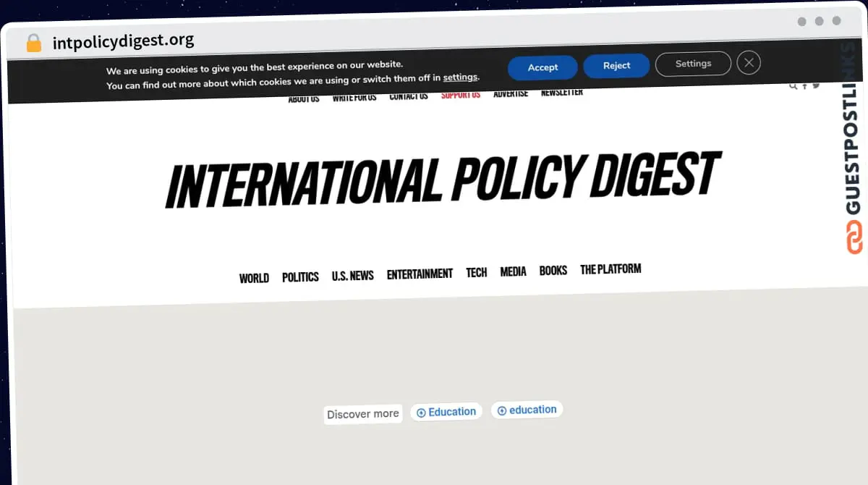
Task: Open the Contact Us link
Action: 409,96
